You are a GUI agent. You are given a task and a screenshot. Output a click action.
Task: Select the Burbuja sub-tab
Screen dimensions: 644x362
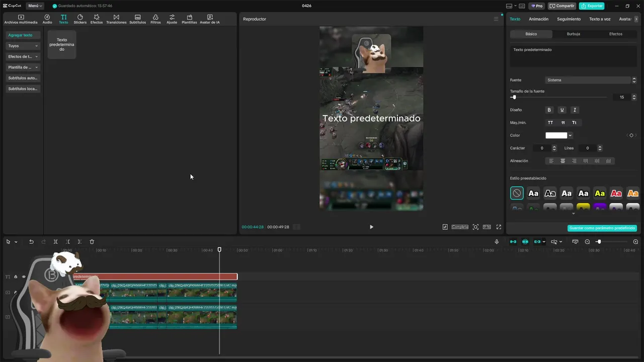coord(573,34)
